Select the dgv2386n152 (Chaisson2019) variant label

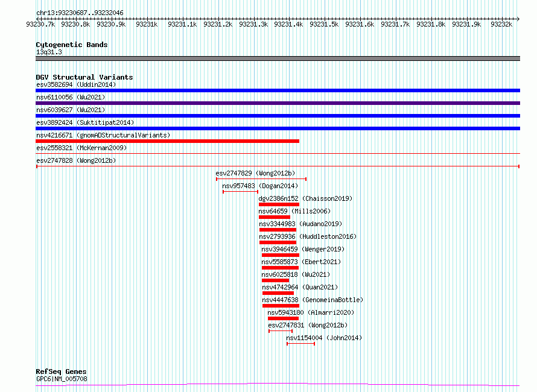click(x=305, y=198)
